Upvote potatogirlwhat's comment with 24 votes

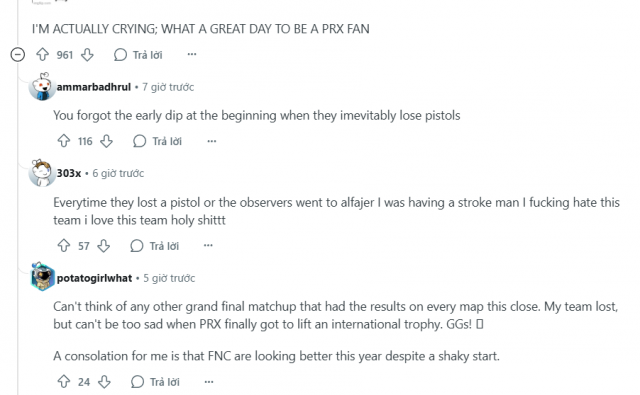[64, 382]
